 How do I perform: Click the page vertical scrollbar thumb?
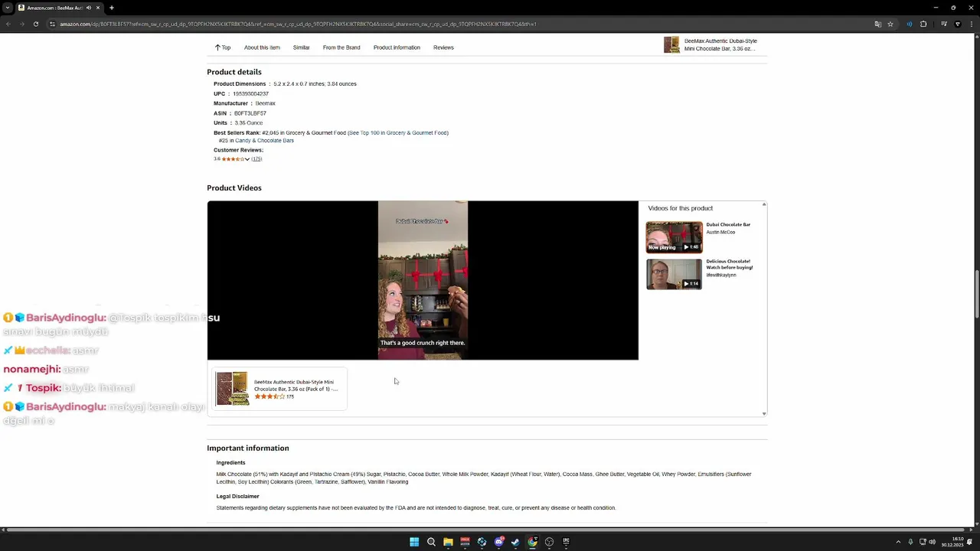976,295
